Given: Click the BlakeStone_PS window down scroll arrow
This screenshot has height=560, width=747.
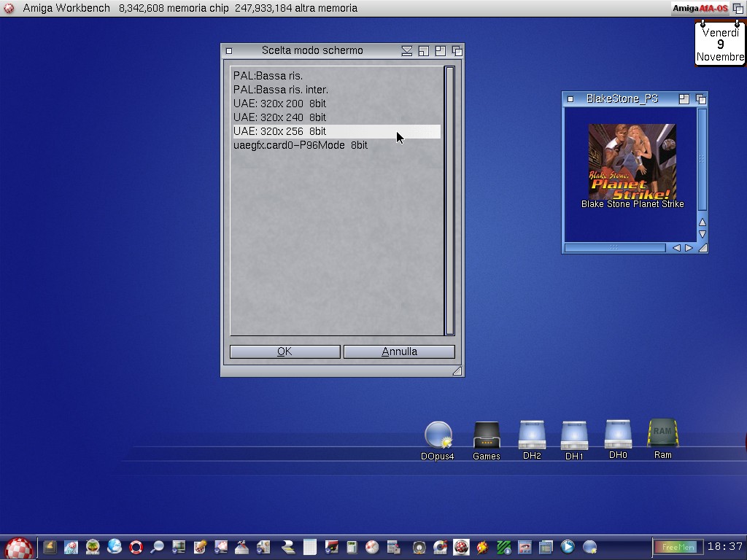Looking at the screenshot, I should click(x=702, y=234).
